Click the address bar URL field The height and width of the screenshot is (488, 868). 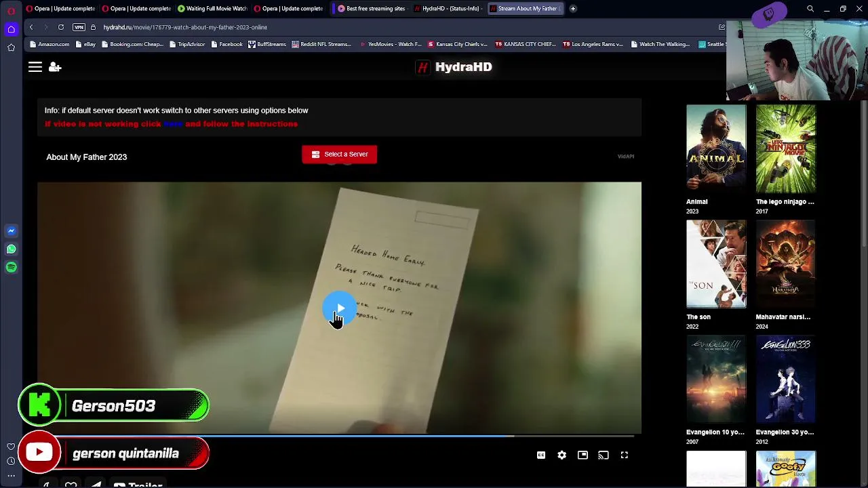(407, 27)
